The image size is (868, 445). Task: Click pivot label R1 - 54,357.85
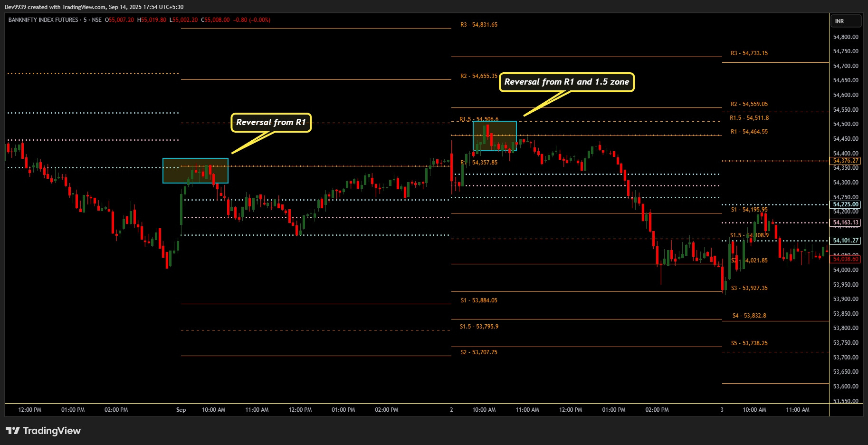point(479,163)
